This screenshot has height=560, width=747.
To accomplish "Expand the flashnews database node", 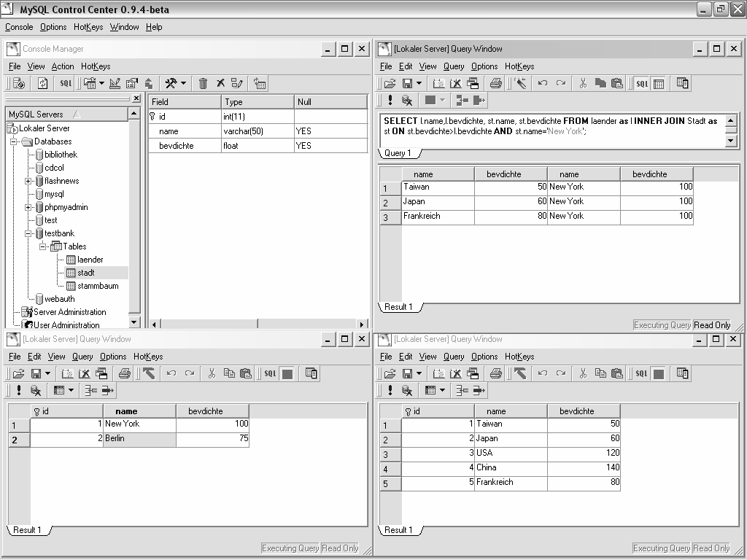I will (x=28, y=181).
